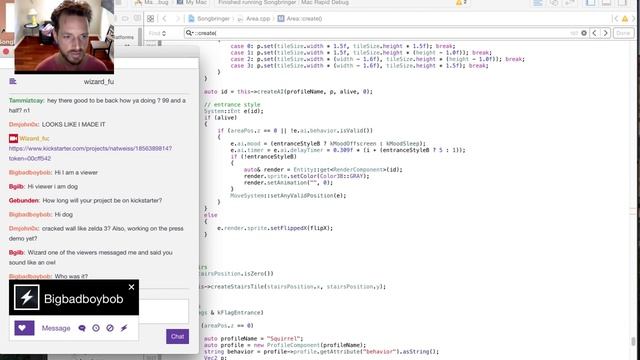Click the search field containing ::create(
The width and height of the screenshot is (640, 360).
(380, 33)
